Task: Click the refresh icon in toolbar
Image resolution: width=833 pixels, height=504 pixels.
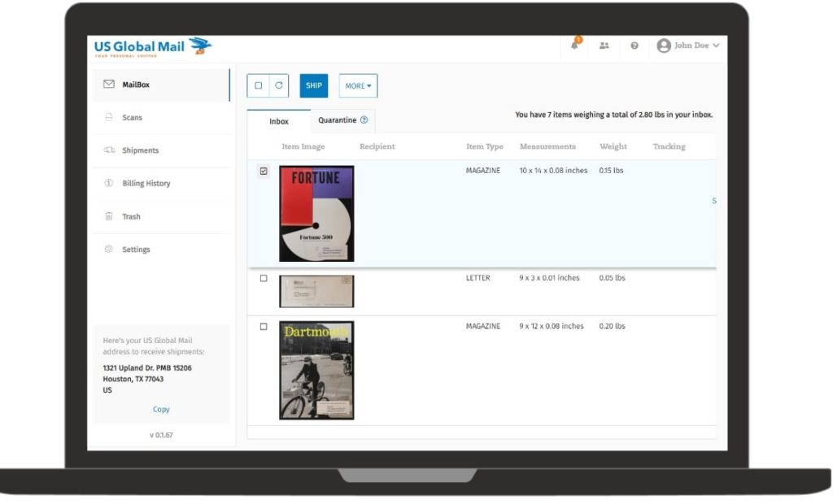Action: [278, 85]
